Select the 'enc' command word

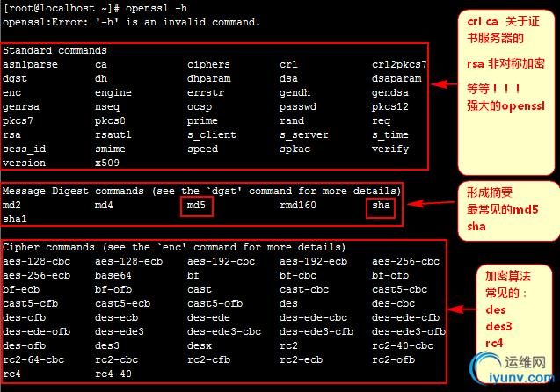[11, 93]
